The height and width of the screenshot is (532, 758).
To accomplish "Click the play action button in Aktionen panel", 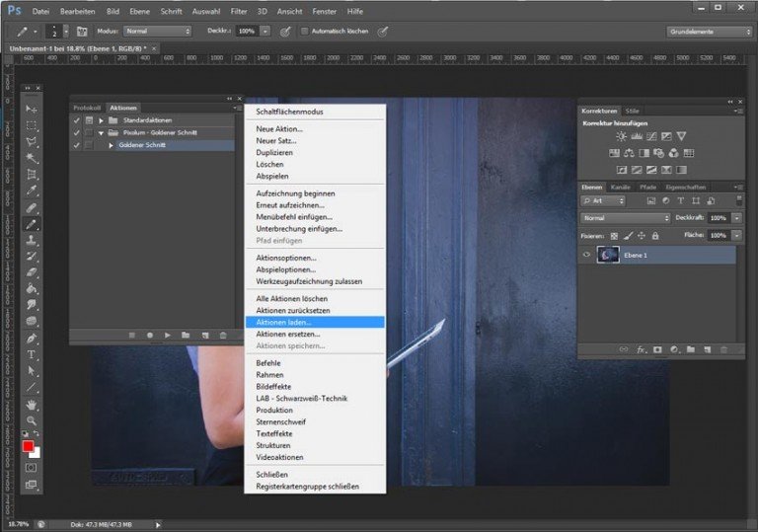I will 168,336.
